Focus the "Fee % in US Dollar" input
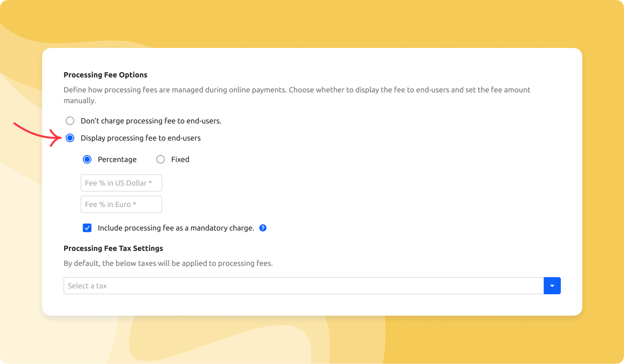The image size is (624, 364). pyautogui.click(x=121, y=183)
